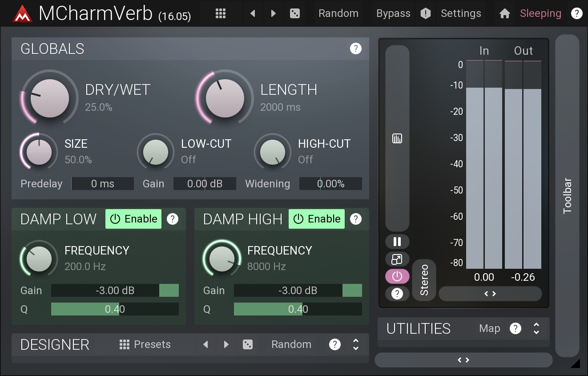Viewport: 588px width, 376px height.
Task: Open Globals section help icon
Action: pos(356,49)
